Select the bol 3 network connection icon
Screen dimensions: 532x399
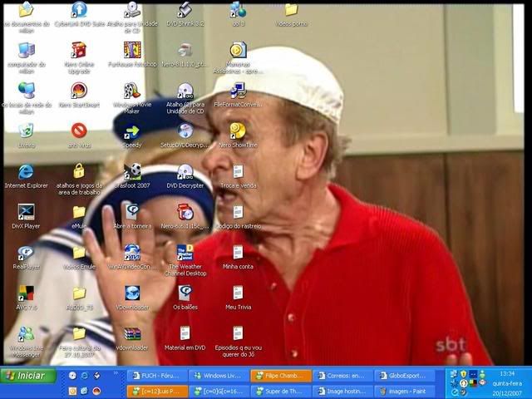coord(238,10)
